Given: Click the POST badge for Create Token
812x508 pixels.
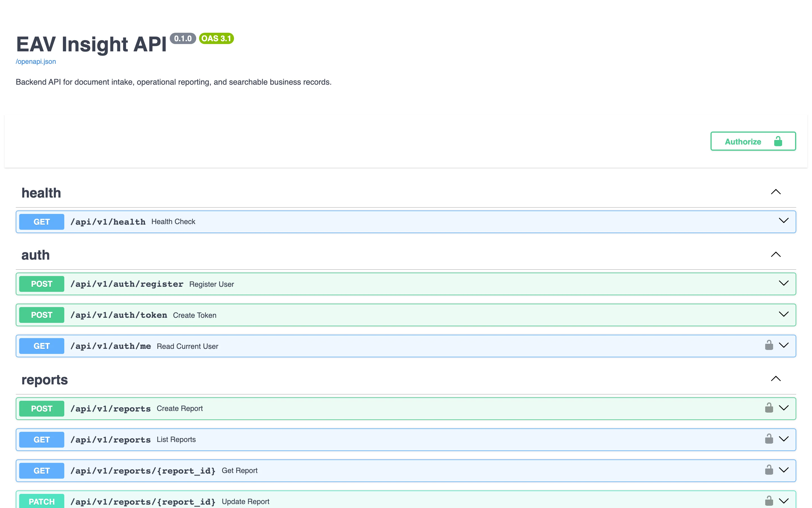Looking at the screenshot, I should [x=42, y=315].
